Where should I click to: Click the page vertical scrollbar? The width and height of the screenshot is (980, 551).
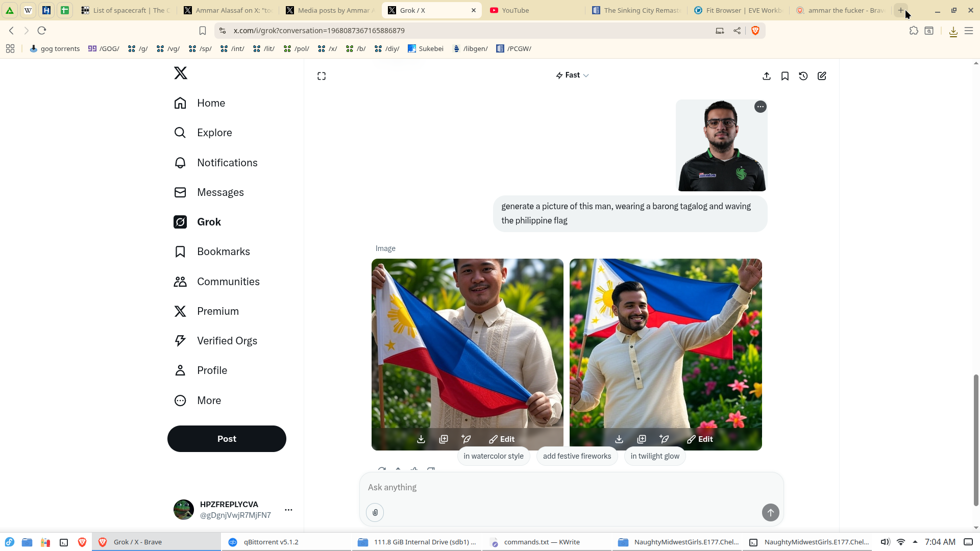pos(976,440)
